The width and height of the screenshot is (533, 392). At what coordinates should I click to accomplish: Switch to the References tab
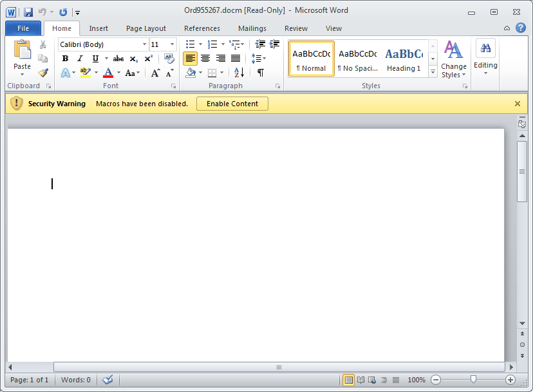(x=202, y=28)
